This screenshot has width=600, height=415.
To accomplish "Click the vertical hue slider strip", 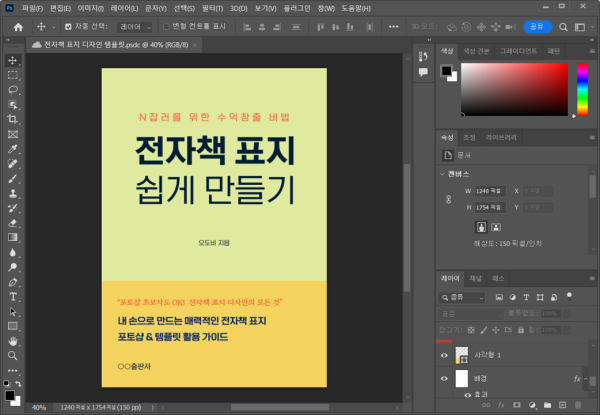I will click(582, 91).
